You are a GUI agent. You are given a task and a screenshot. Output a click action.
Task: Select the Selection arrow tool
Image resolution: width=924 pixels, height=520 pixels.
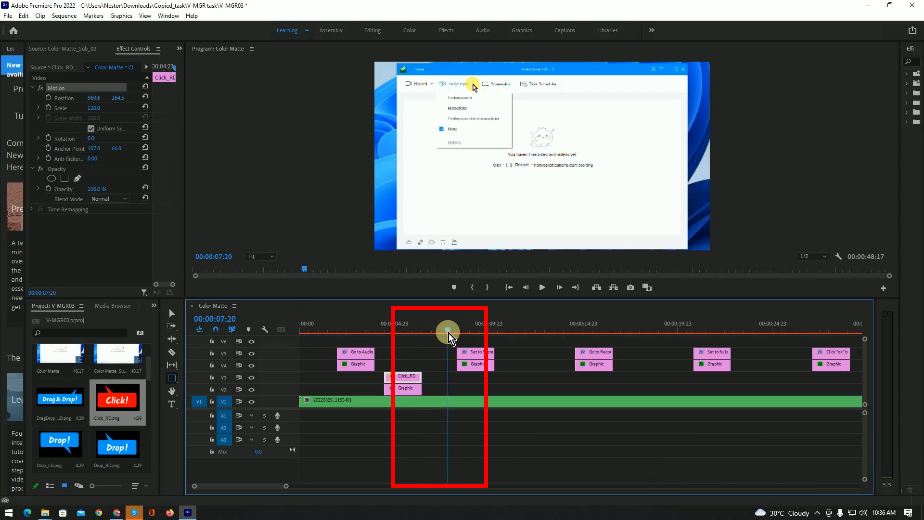171,313
